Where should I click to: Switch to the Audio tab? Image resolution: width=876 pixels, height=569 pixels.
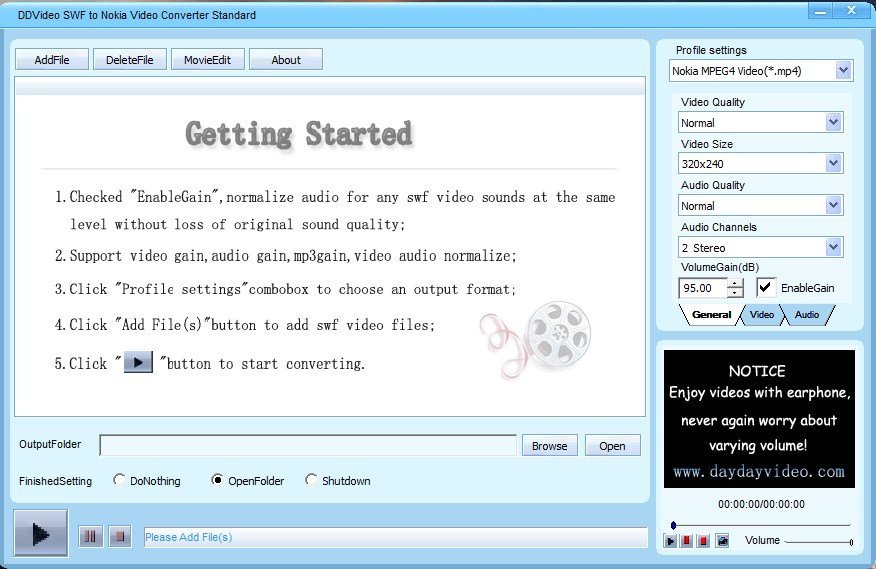[807, 315]
